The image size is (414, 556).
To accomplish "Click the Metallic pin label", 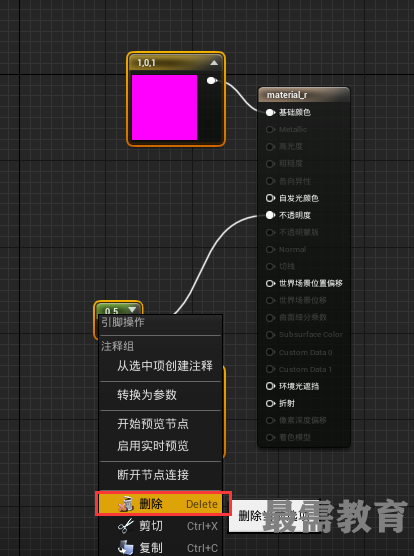I will pos(293,129).
